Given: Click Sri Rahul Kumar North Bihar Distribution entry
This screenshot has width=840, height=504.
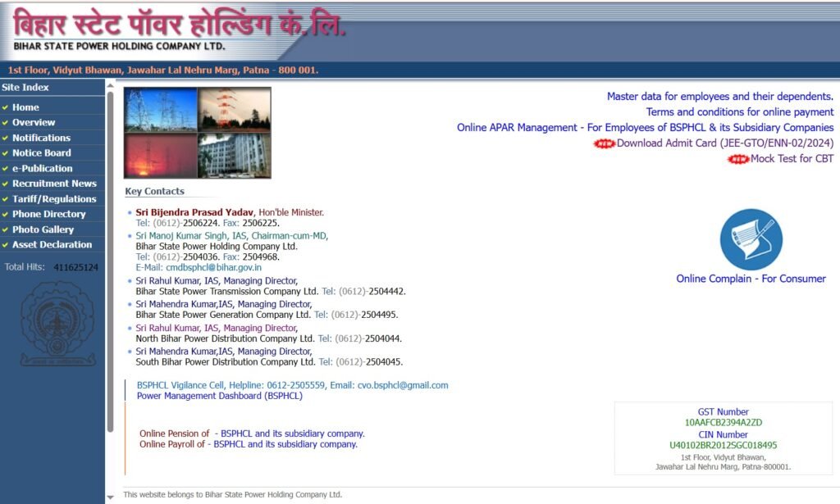Looking at the screenshot, I should 217,328.
